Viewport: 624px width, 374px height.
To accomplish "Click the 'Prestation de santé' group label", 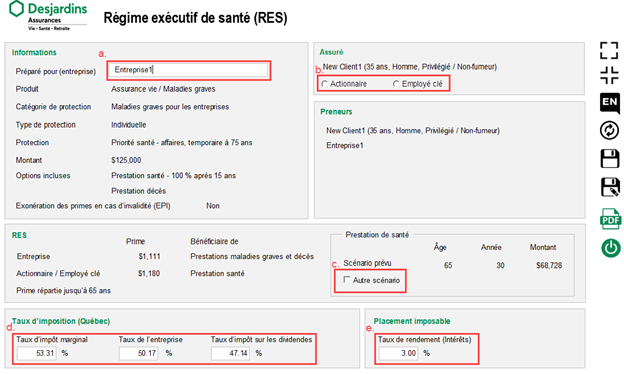I will 377,235.
